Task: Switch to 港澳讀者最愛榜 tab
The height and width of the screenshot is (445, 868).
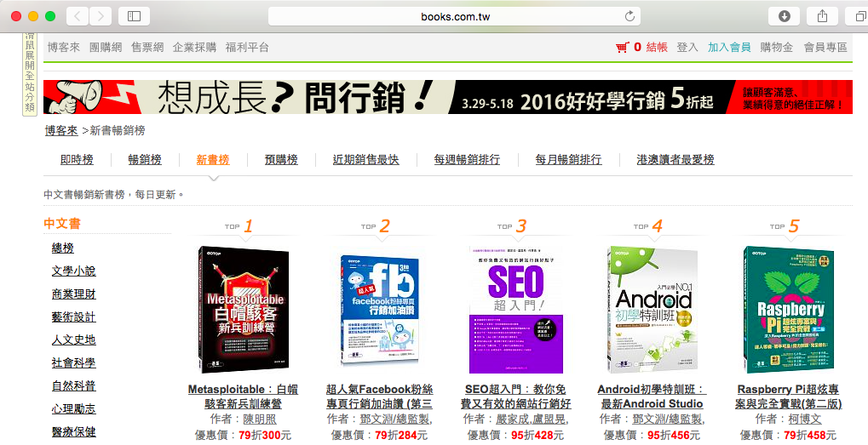Action: tap(675, 160)
